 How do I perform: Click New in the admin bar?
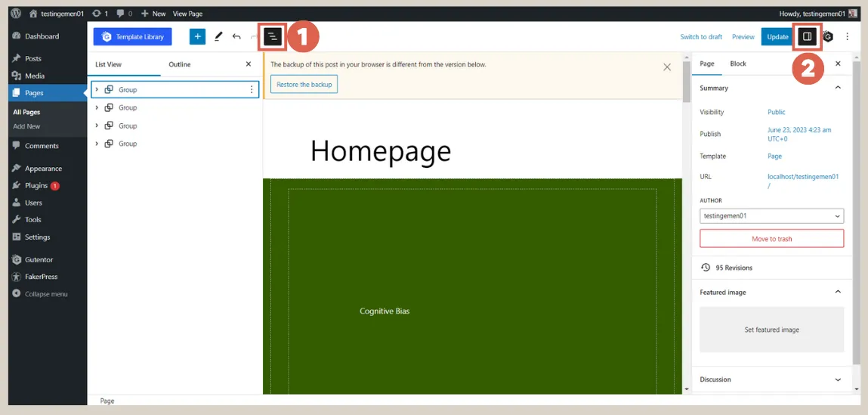coord(153,14)
